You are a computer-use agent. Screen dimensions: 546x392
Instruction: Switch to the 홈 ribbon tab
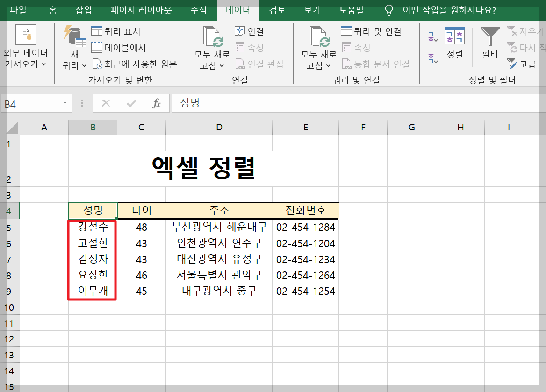(x=52, y=10)
